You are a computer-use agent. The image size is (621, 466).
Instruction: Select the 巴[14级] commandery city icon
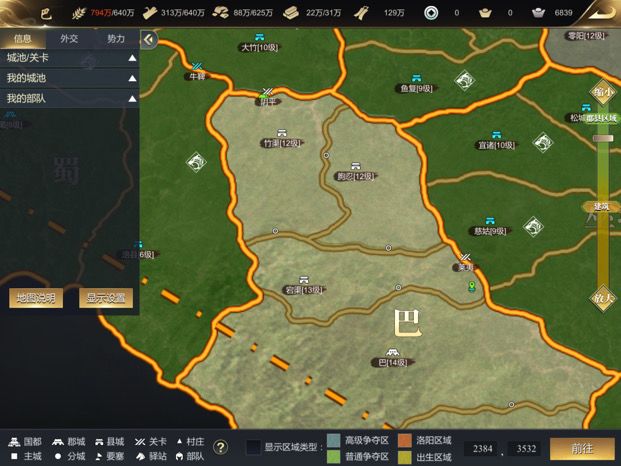click(x=392, y=352)
